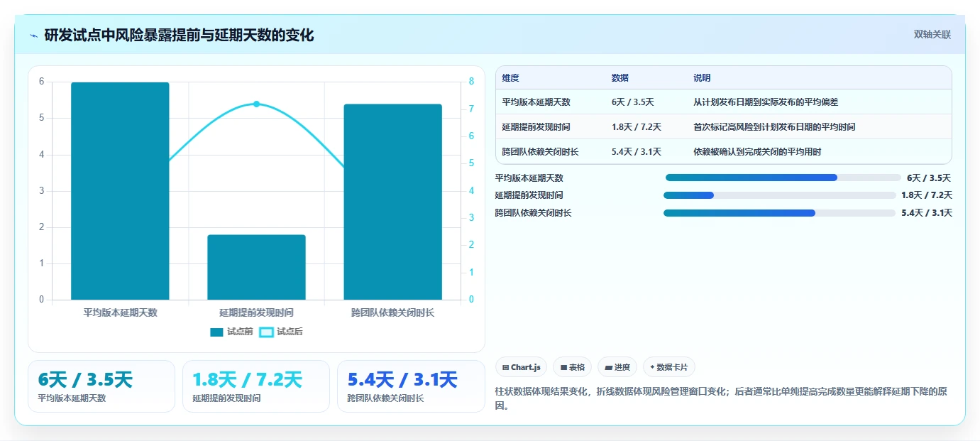Screen dimensions: 980x441
Task: Select the Chart.js tag chip
Action: pos(522,367)
